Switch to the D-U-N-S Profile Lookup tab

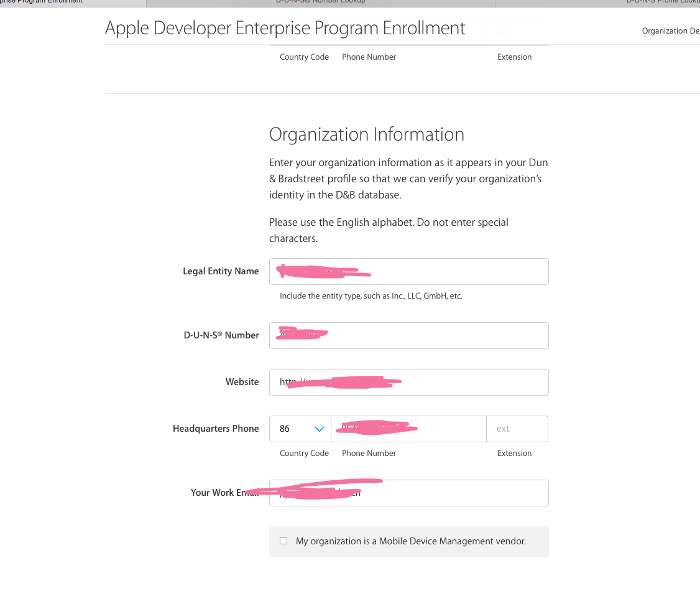598,2
